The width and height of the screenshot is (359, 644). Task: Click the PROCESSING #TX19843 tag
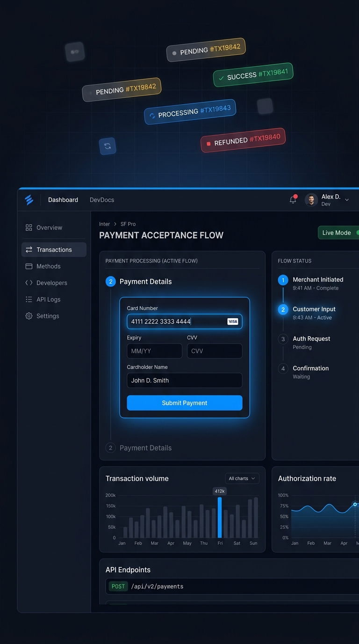coord(190,112)
